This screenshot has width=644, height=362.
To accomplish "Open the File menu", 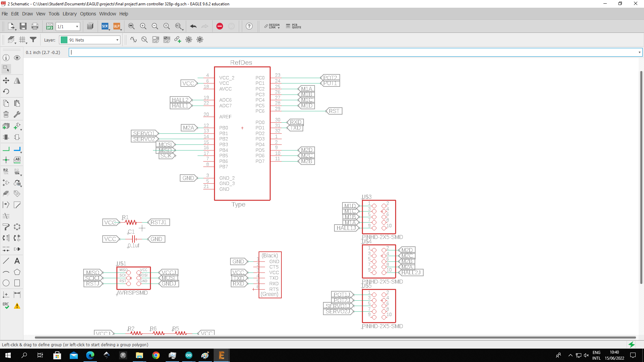I will 5,14.
